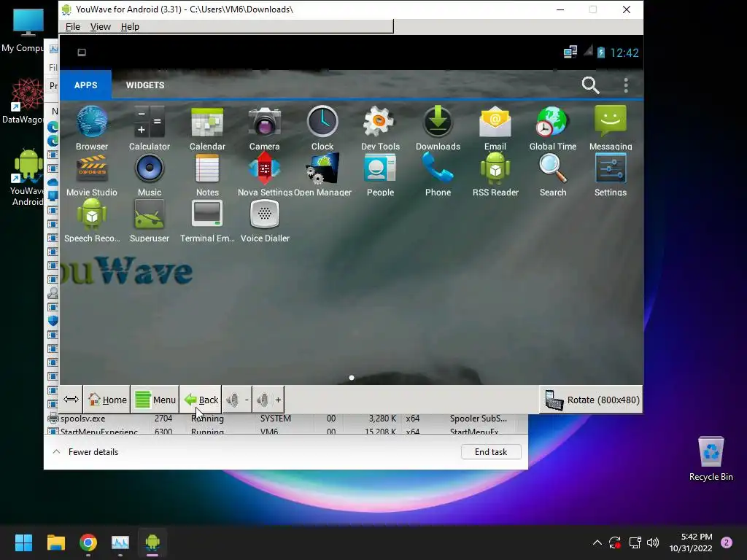Viewport: 747px width, 560px height.
Task: Click Rotate (800x480) button
Action: click(591, 400)
